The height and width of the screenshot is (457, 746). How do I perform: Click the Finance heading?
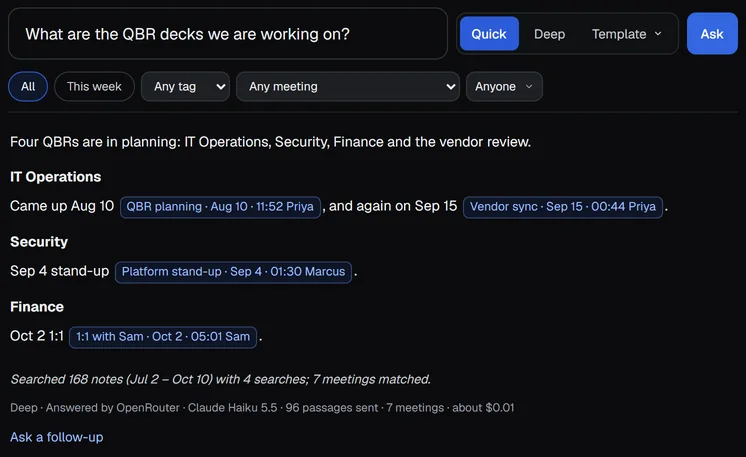[x=37, y=307]
